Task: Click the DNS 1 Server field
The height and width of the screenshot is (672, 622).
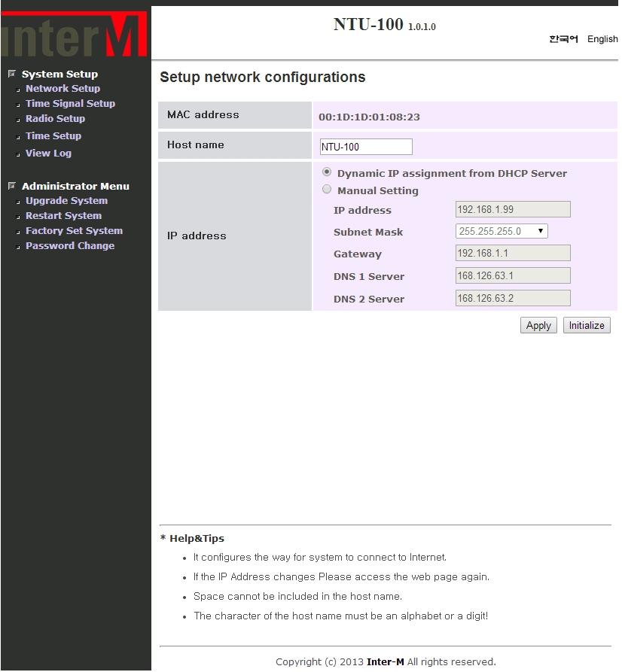Action: click(x=513, y=275)
